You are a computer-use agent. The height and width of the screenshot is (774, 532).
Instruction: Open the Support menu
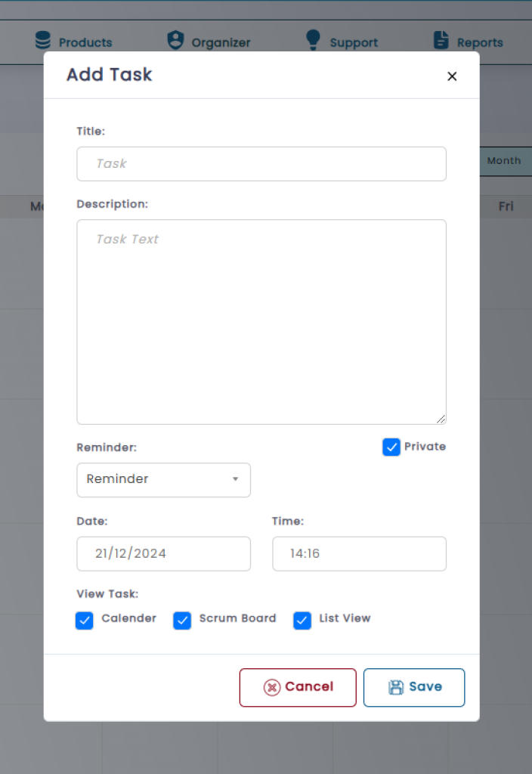point(354,42)
